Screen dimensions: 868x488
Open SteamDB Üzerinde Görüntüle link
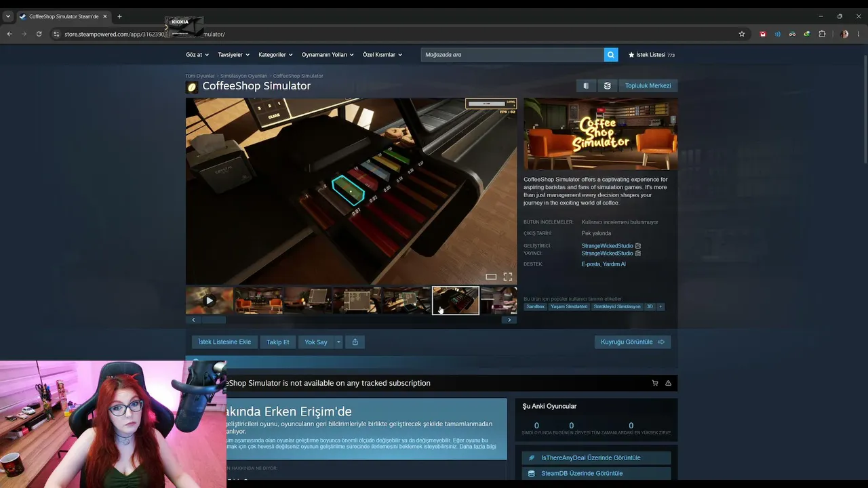click(x=596, y=474)
